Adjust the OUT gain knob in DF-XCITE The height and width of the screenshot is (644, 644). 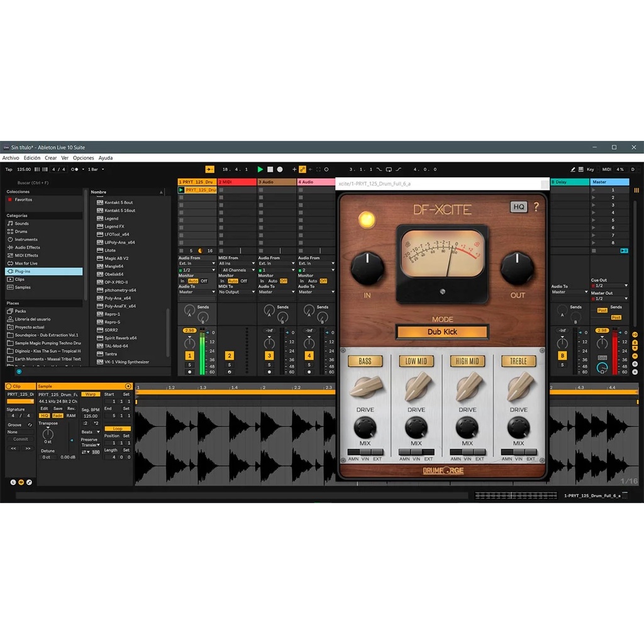(517, 269)
